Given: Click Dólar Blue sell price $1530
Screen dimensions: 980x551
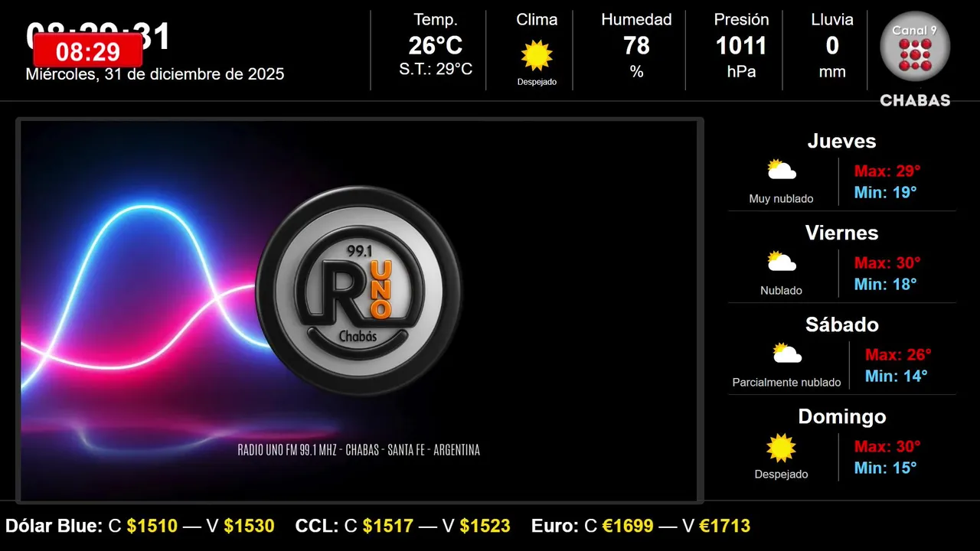Looking at the screenshot, I should (249, 526).
